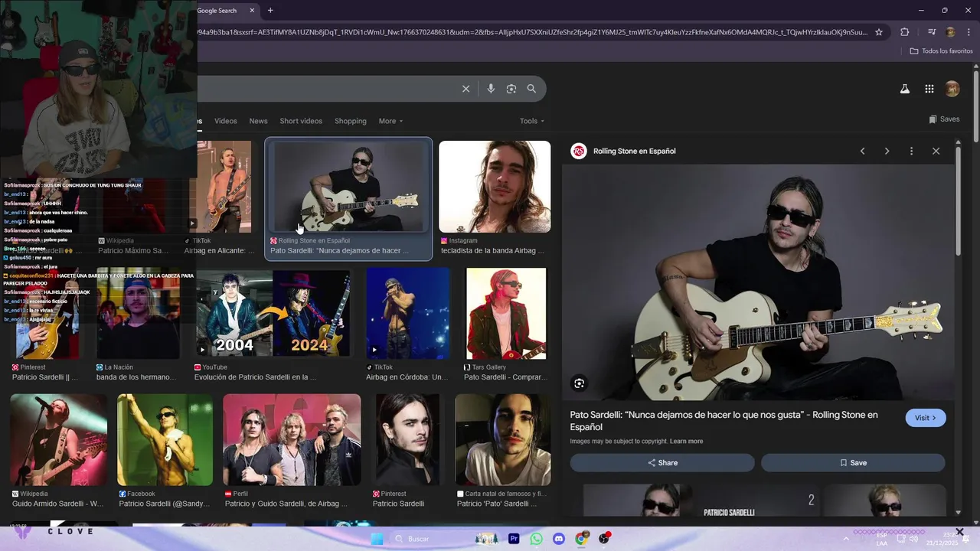Open Adobe Premiere Pro from taskbar
Screen dimensions: 980x551
[514, 539]
